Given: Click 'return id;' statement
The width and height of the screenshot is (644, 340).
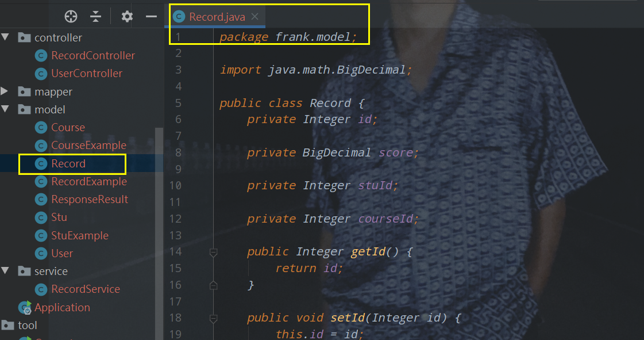Looking at the screenshot, I should 309,269.
